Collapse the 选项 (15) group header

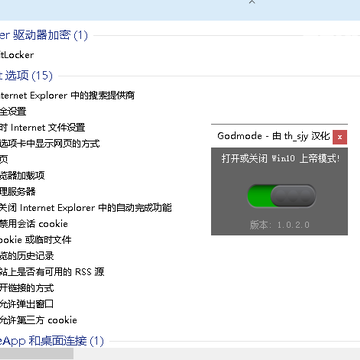click(x=26, y=76)
